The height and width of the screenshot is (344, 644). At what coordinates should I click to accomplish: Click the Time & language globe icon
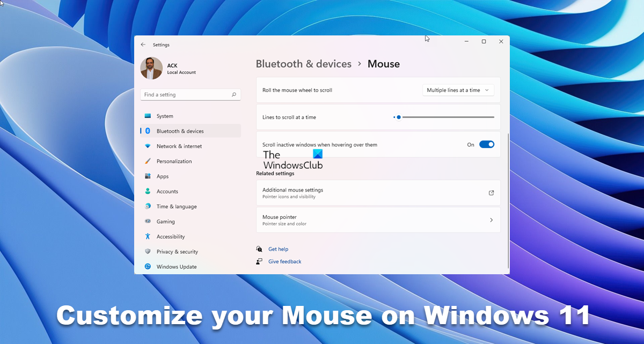(148, 206)
